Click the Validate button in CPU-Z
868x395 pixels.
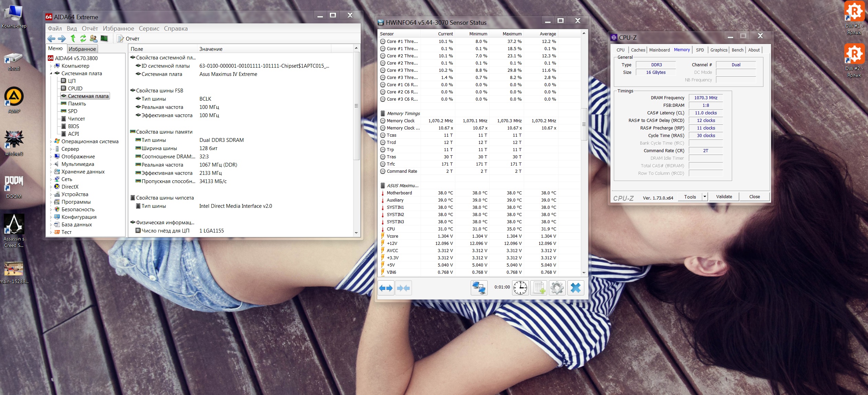pos(724,196)
